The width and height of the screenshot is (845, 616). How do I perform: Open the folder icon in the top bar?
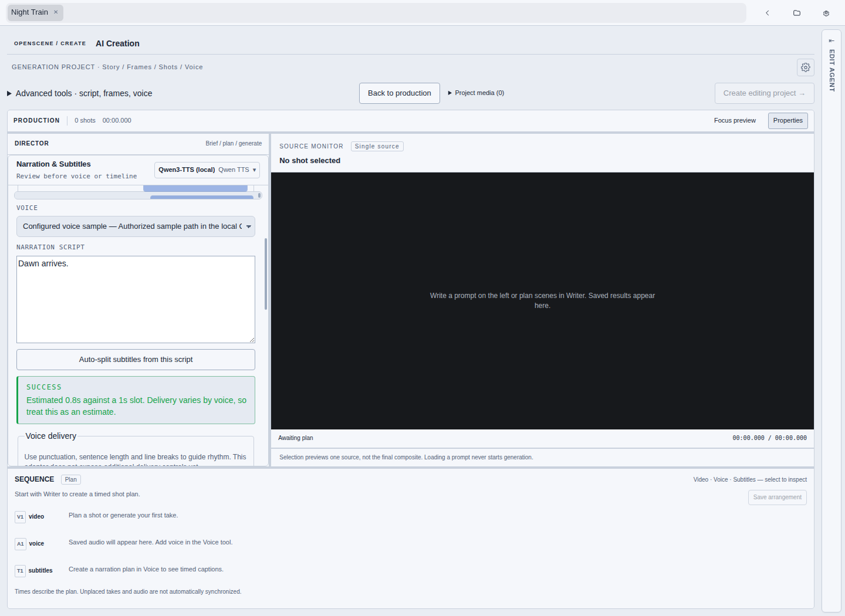(x=797, y=13)
